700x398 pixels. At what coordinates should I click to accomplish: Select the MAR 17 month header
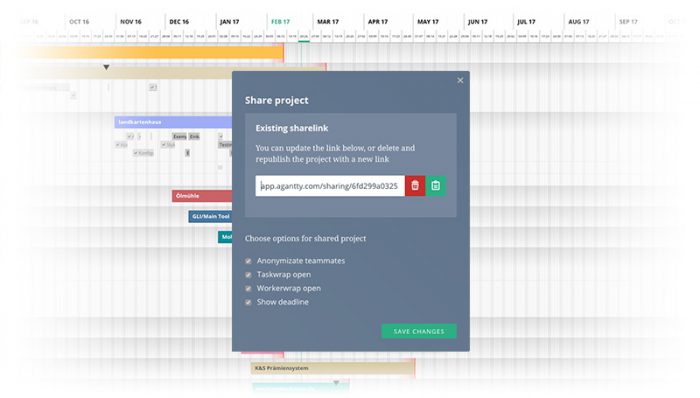click(x=328, y=21)
